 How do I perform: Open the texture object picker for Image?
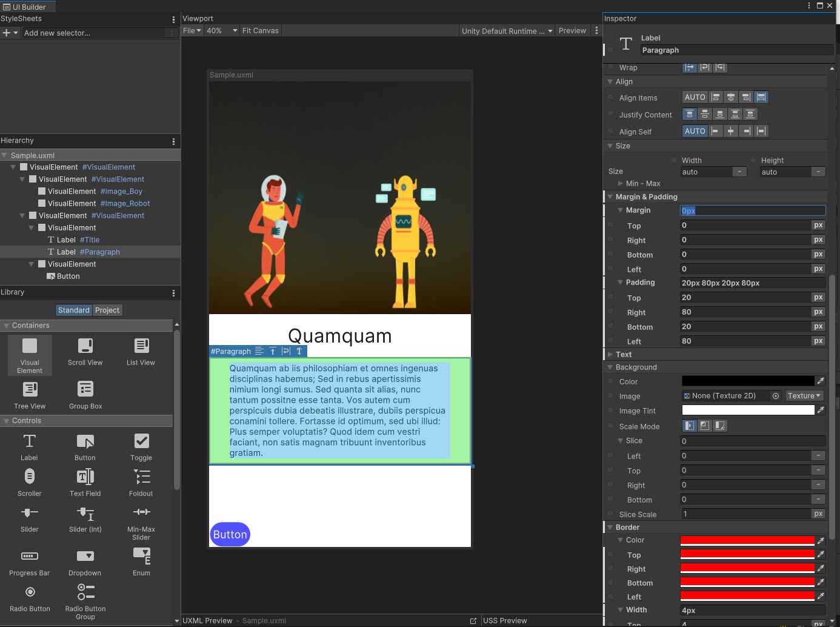[776, 396]
